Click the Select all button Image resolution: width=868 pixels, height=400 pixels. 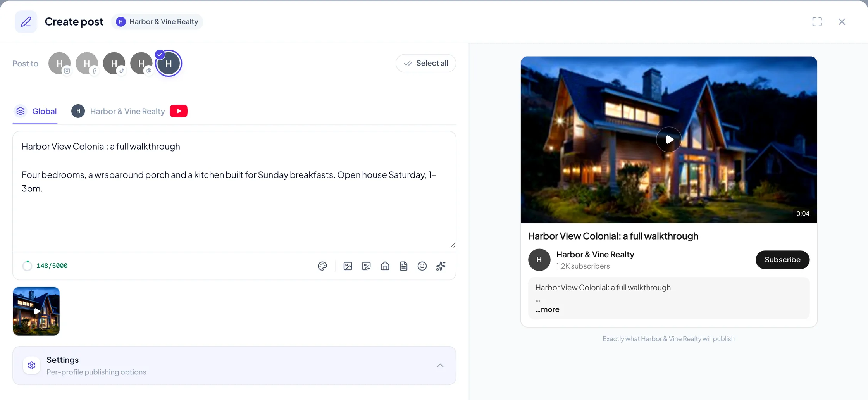point(426,63)
